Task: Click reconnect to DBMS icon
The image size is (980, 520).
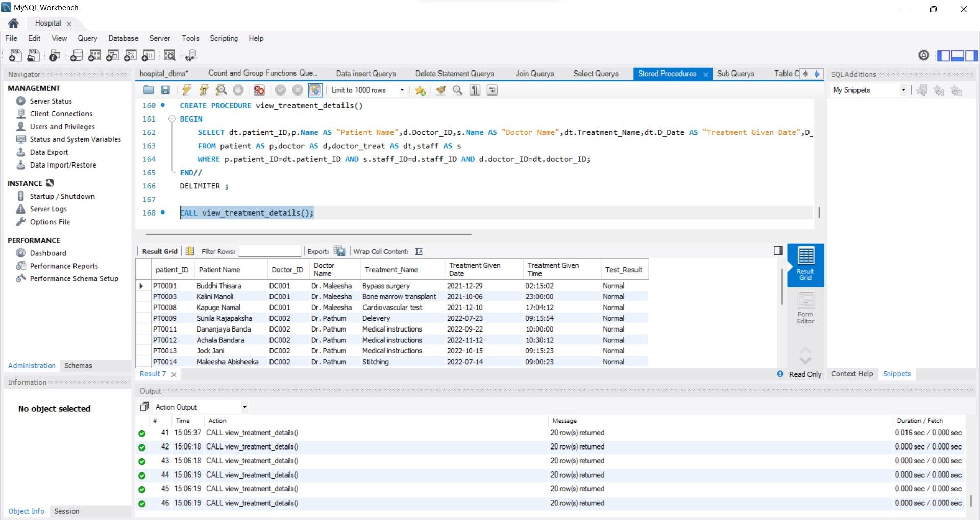Action: (191, 55)
